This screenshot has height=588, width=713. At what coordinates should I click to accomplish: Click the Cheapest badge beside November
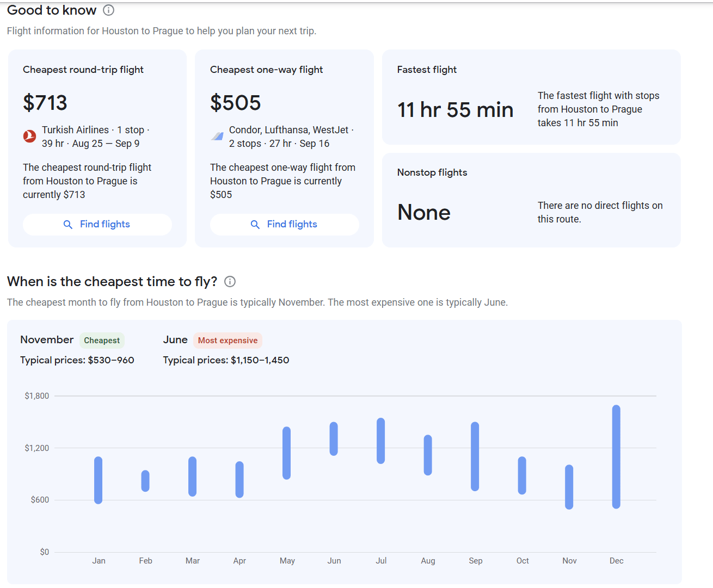coord(102,340)
